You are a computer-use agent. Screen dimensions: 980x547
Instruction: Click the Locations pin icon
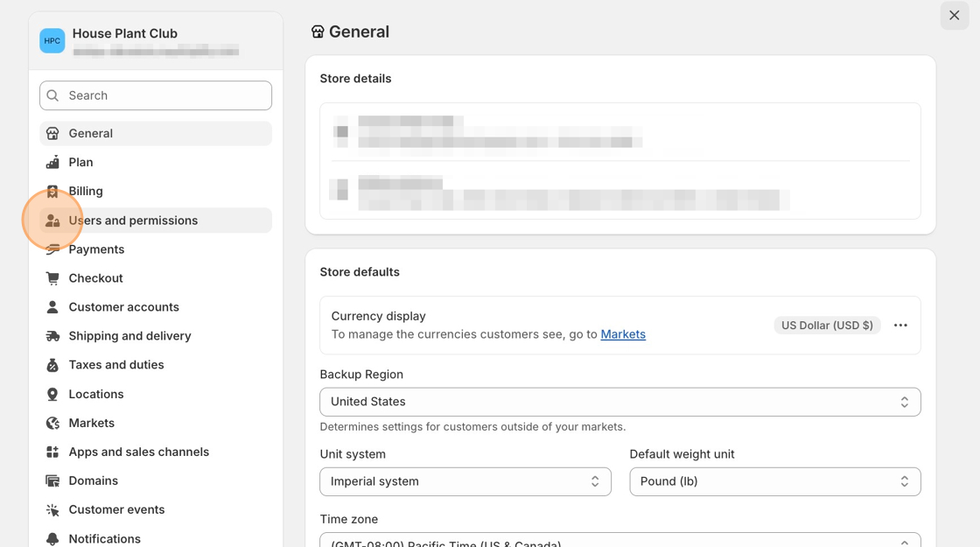pyautogui.click(x=52, y=395)
